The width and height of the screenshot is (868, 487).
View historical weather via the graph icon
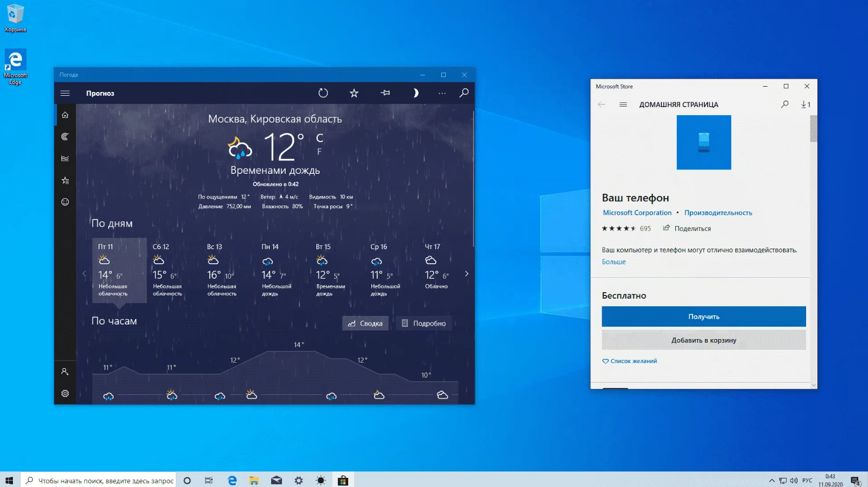click(x=65, y=158)
